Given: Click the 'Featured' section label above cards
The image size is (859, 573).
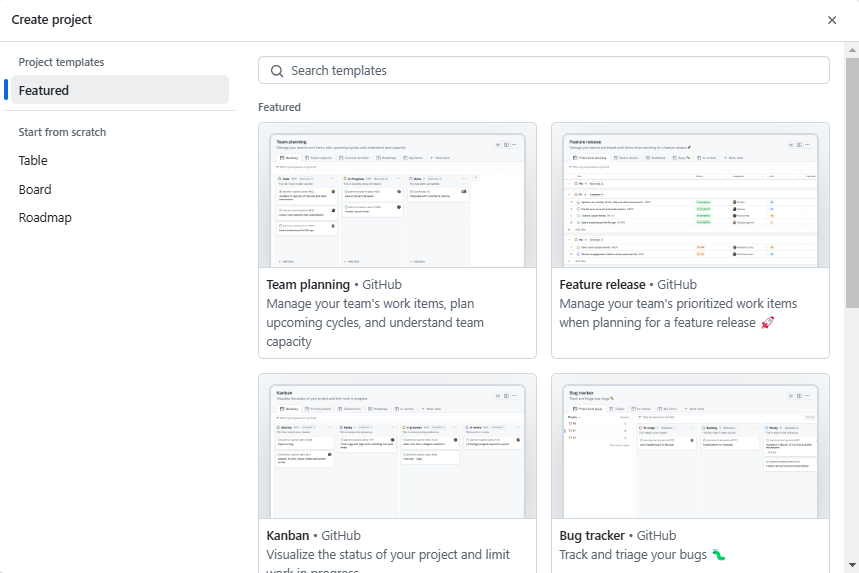Looking at the screenshot, I should click(x=279, y=107).
